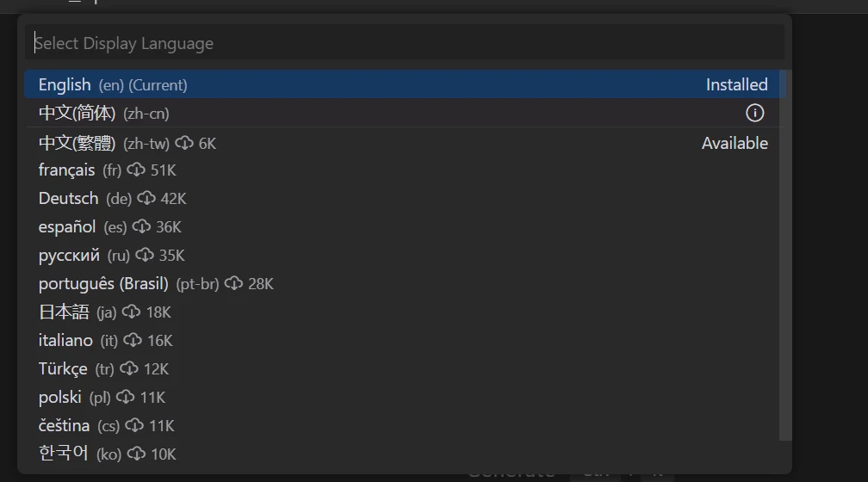Viewport: 868px width, 482px height.
Task: Select English (en) as display language
Action: pyautogui.click(x=405, y=84)
